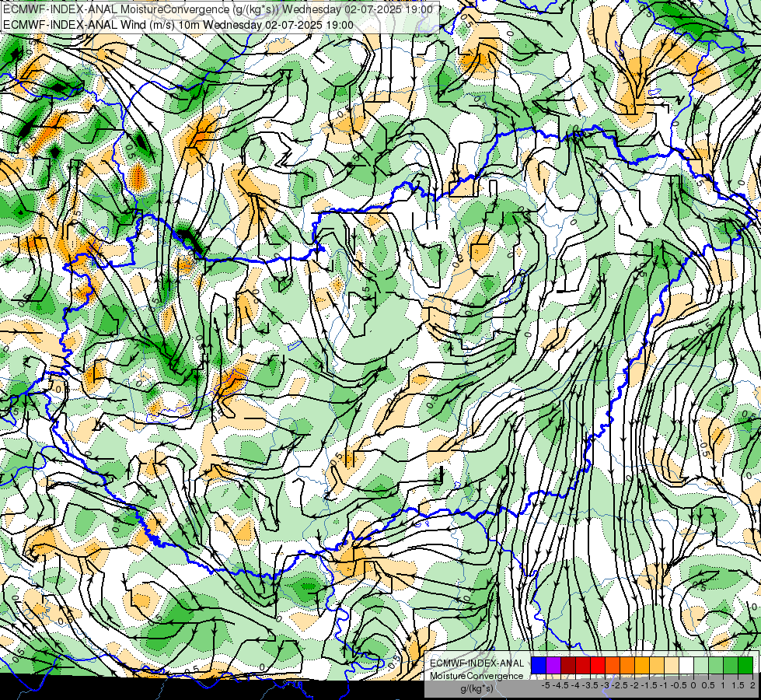Click the amber swatch right of the -2 tick
This screenshot has height=700, width=761.
point(642,665)
